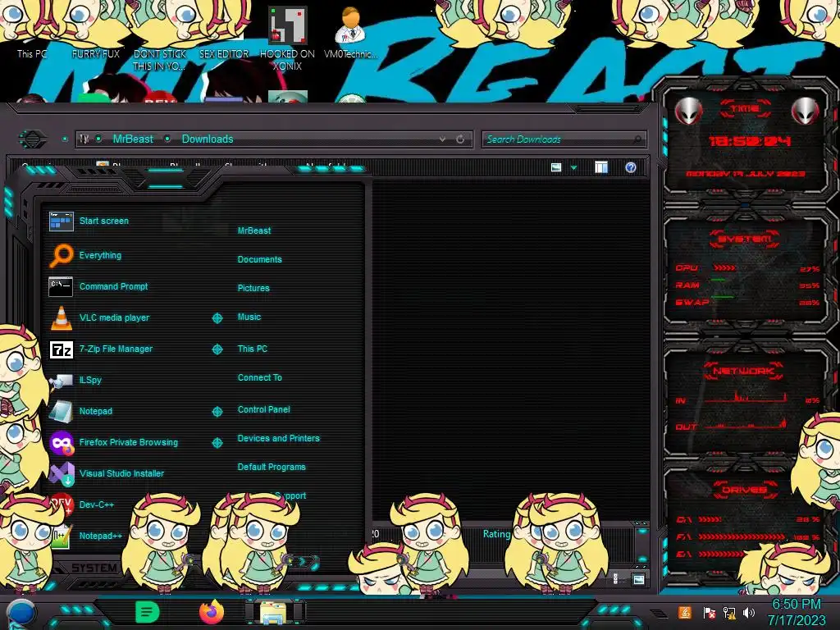Expand Firefox Private Browsing jump list
This screenshot has width=840, height=630.
point(217,442)
